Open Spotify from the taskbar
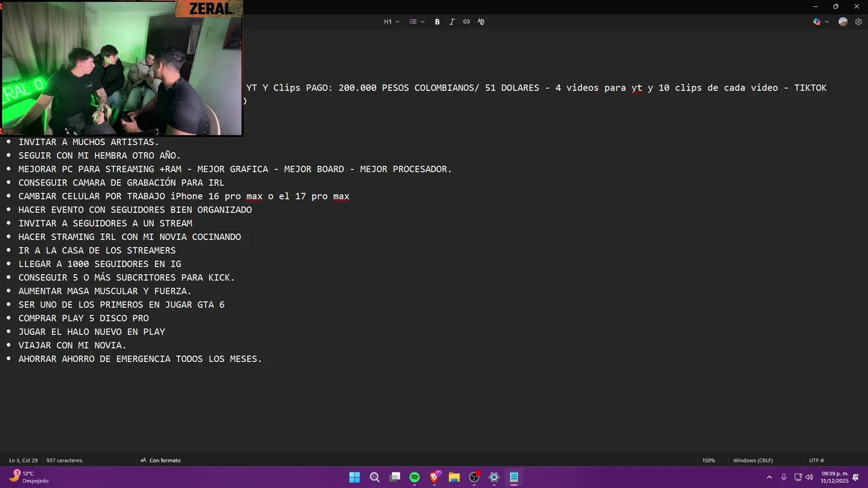 pos(414,477)
